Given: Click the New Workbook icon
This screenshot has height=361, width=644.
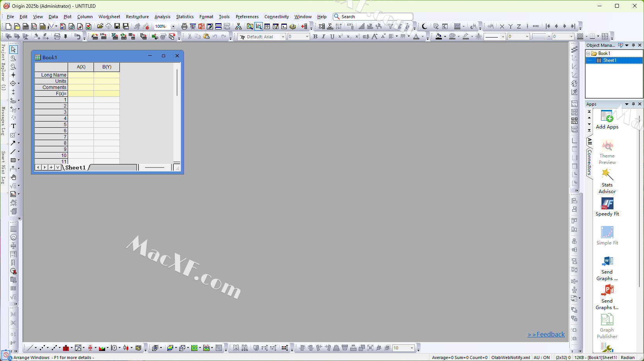Looking at the screenshot, I should click(26, 26).
